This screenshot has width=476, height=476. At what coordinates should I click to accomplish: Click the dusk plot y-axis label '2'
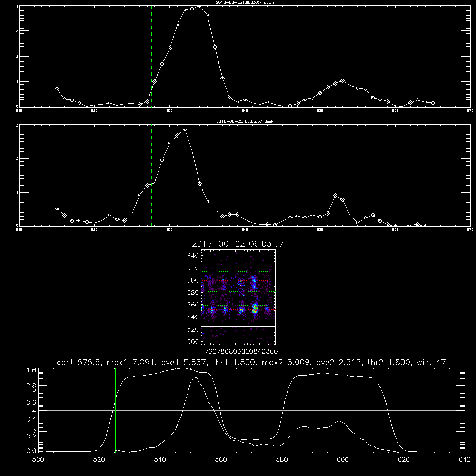click(17, 159)
